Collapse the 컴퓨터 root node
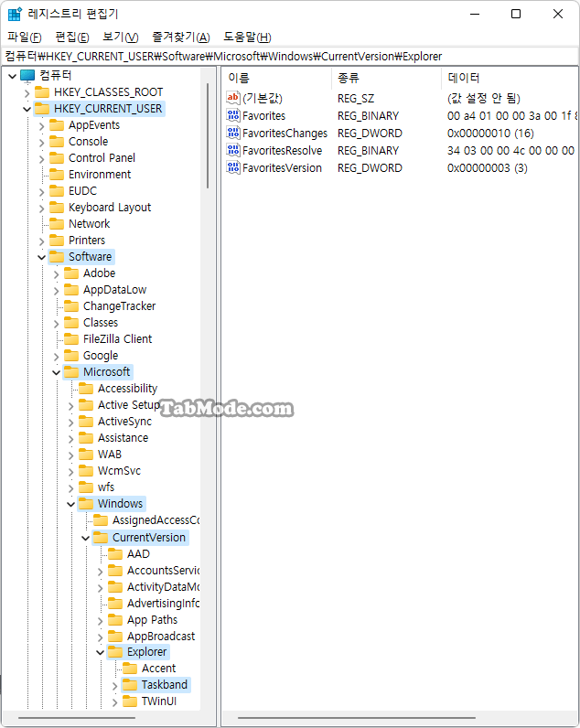The width and height of the screenshot is (580, 728). pyautogui.click(x=13, y=76)
